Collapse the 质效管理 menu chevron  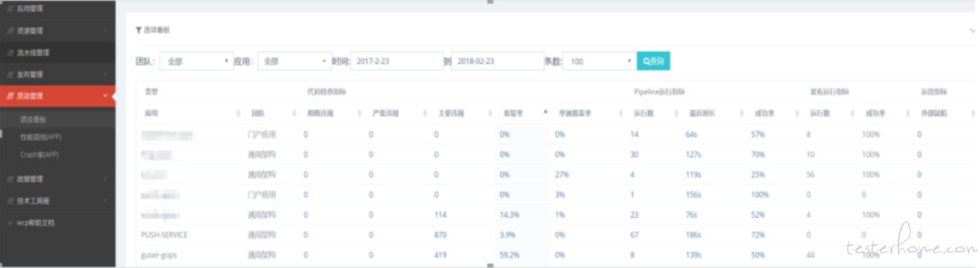[x=105, y=96]
